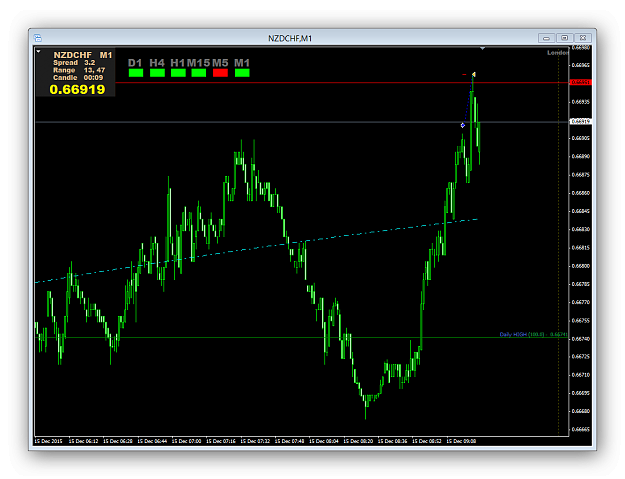625x479 pixels.
Task: Click the 0.66680 price axis label
Action: 581,411
